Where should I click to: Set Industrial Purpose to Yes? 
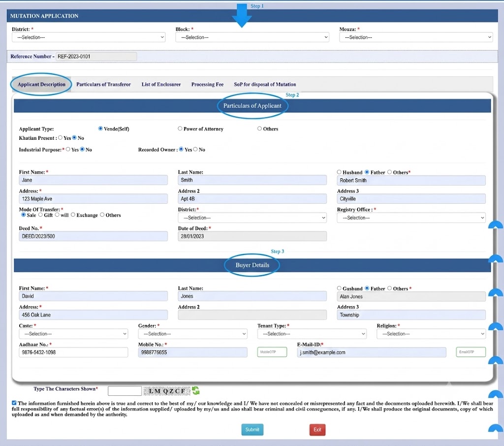coord(68,149)
